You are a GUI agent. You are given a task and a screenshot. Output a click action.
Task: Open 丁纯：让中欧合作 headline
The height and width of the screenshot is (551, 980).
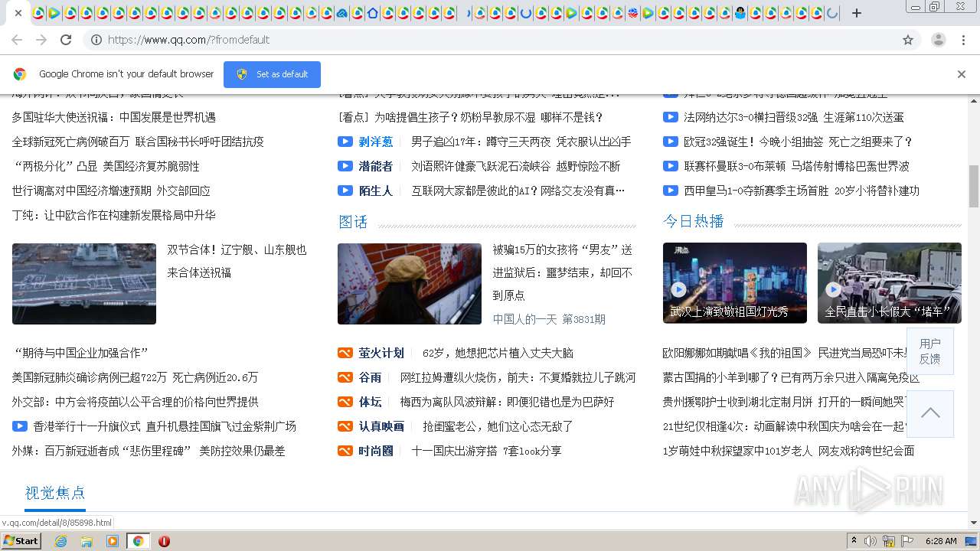113,215
